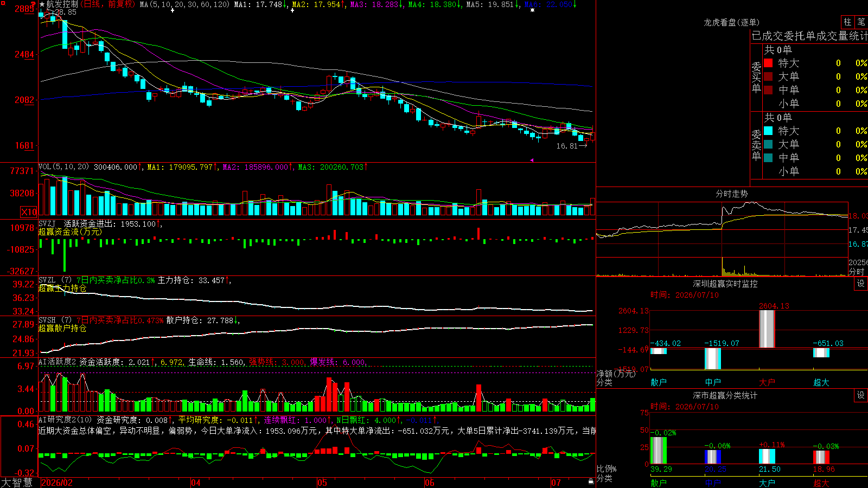Image resolution: width=868 pixels, height=488 pixels.
Task: Click the 2026/02 date label on timeline
Action: point(57,483)
